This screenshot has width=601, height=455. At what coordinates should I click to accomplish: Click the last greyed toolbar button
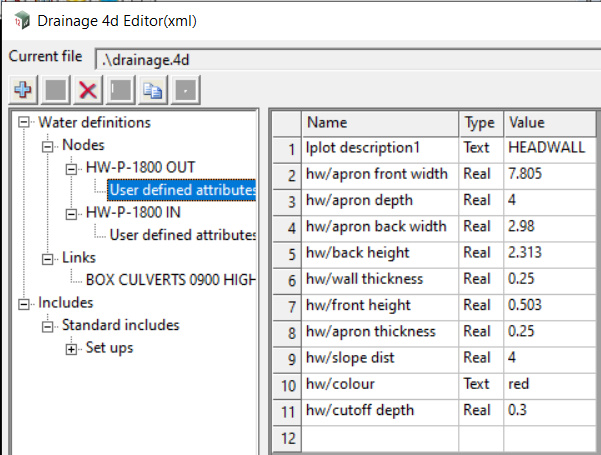pos(186,90)
